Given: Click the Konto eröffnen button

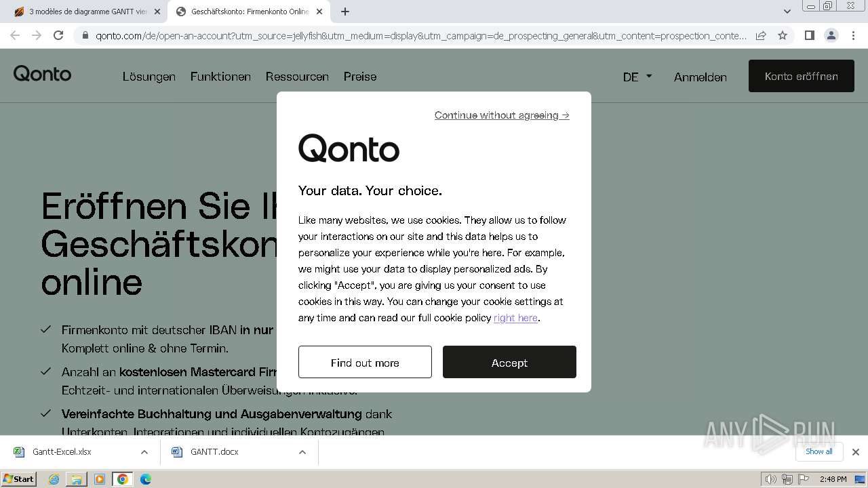Looking at the screenshot, I should pos(802,76).
